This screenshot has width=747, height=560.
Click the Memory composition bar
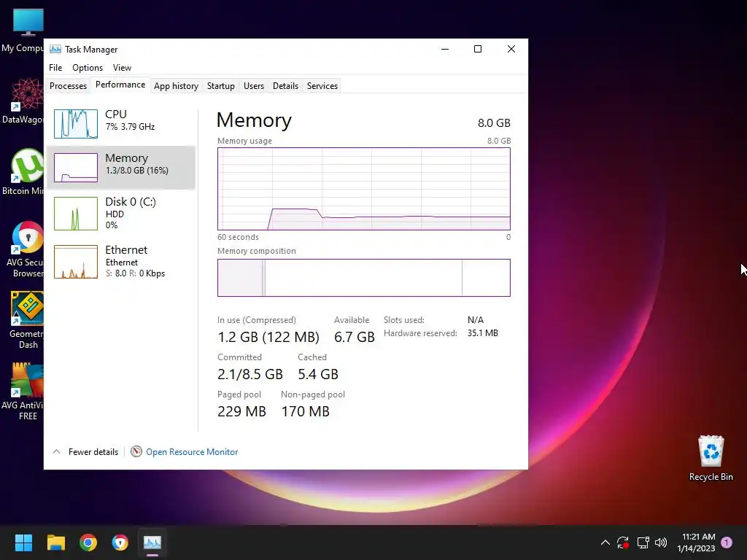click(363, 278)
